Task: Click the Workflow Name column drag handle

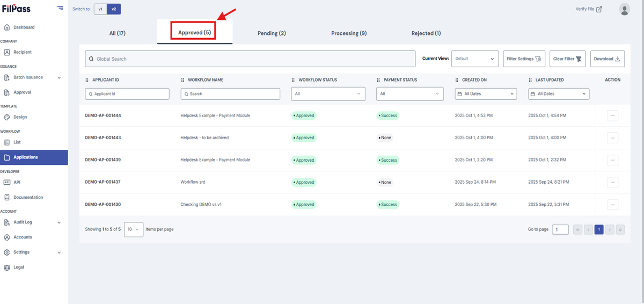Action: click(183, 80)
